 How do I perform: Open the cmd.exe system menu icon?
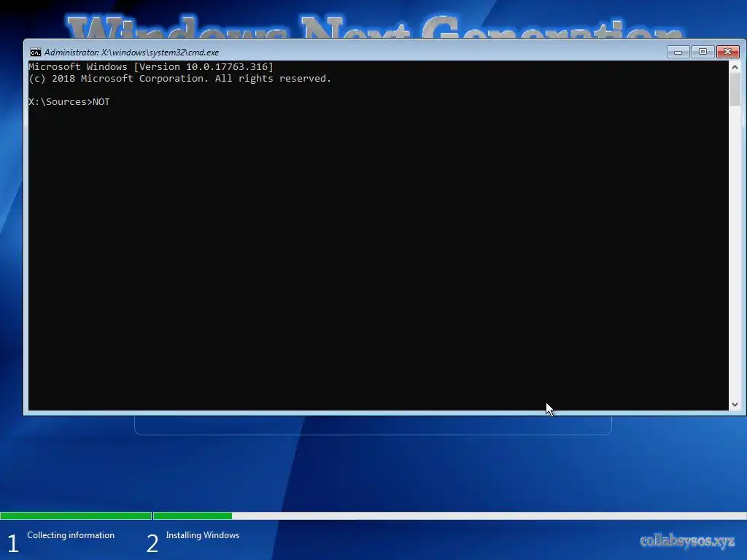point(35,52)
